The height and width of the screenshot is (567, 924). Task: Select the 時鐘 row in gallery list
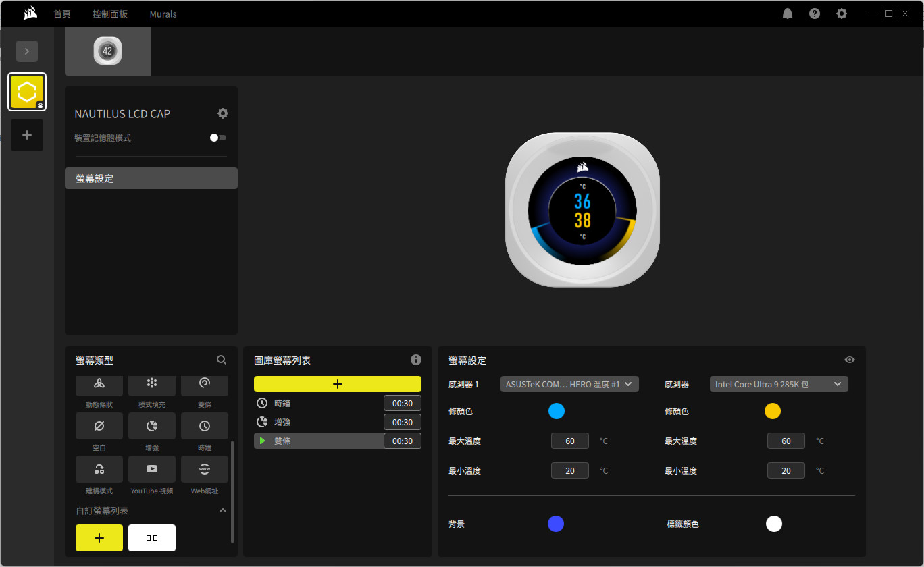[x=318, y=403]
